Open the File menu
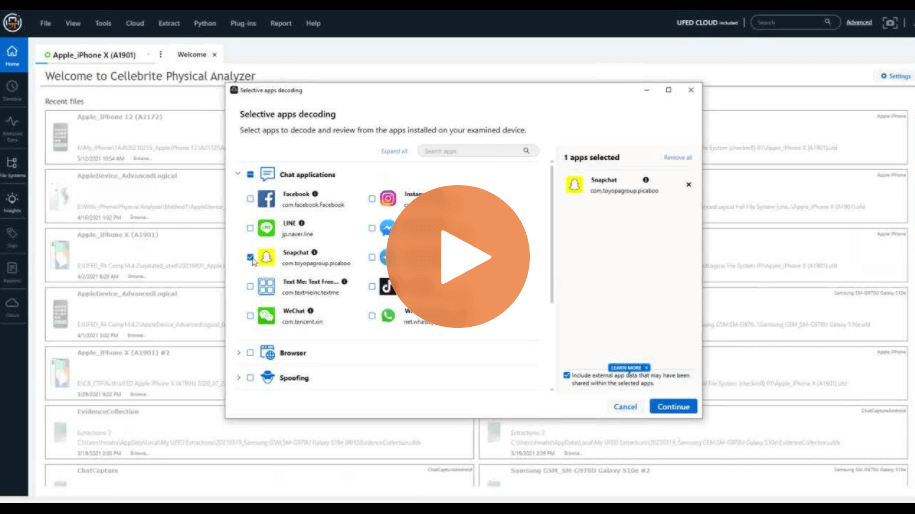The width and height of the screenshot is (915, 514). click(46, 23)
